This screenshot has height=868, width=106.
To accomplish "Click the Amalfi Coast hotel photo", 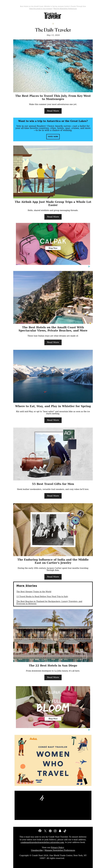I will (x=53, y=297).
